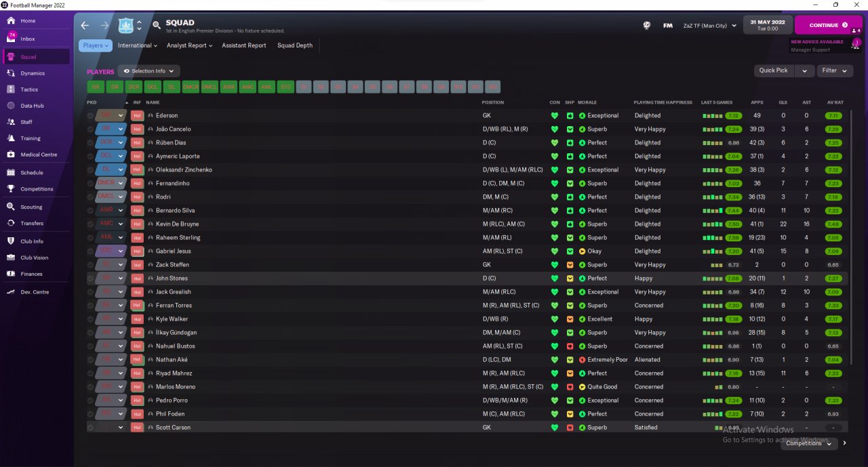Open the Transfers sidebar icon

coord(11,223)
